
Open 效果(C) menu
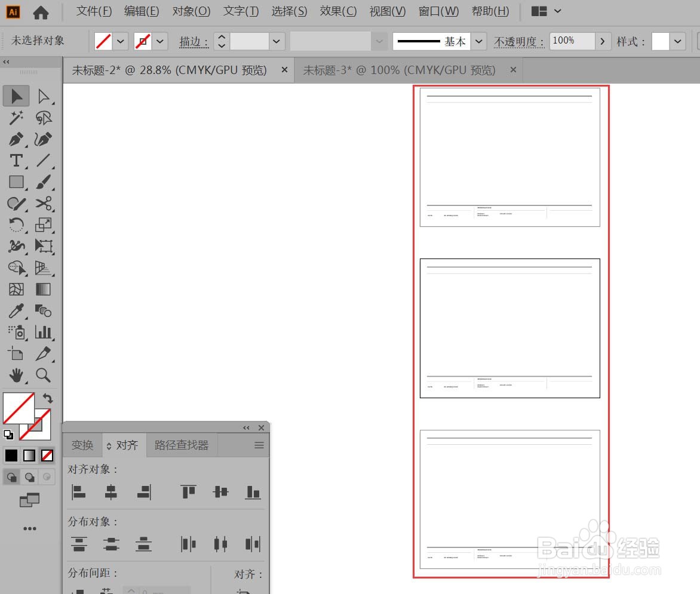[x=338, y=11]
